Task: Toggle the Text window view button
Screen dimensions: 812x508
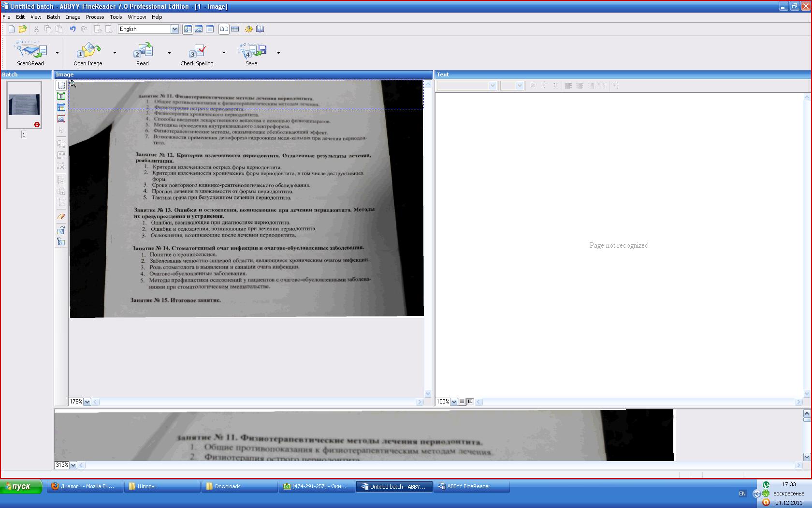Action: click(210, 29)
